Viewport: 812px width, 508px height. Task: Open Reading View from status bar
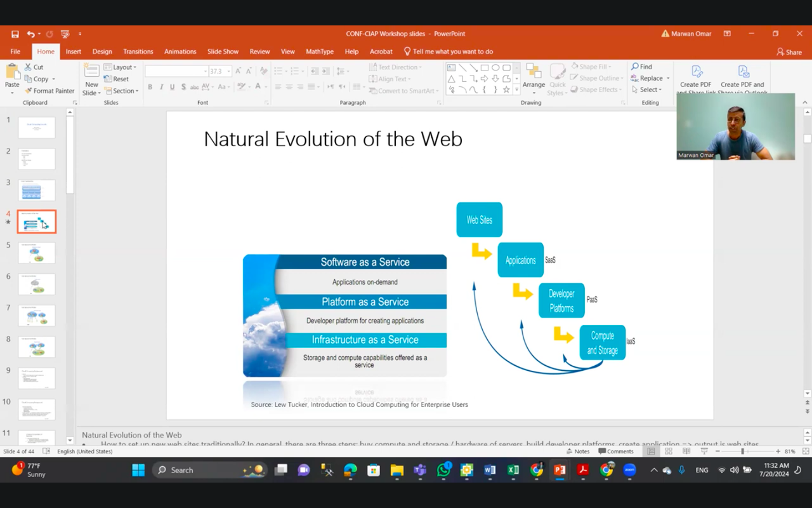click(686, 451)
